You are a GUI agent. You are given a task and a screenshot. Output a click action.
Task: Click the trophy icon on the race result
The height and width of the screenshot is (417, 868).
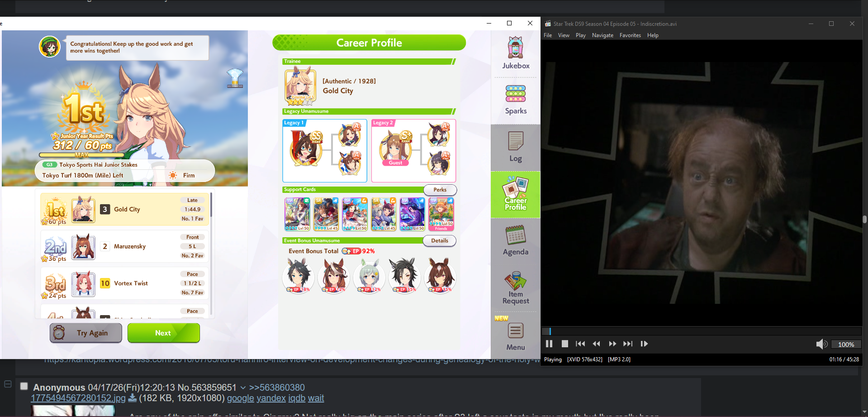[x=235, y=78]
